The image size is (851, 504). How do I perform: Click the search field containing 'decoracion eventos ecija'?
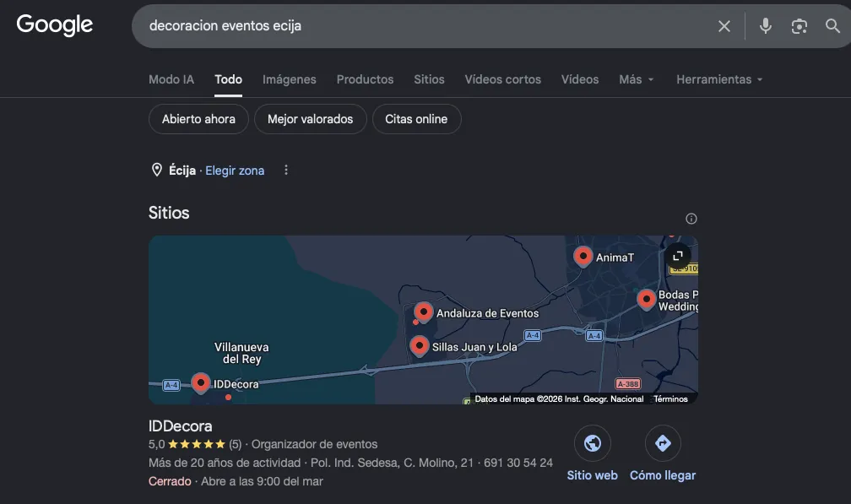(x=423, y=25)
